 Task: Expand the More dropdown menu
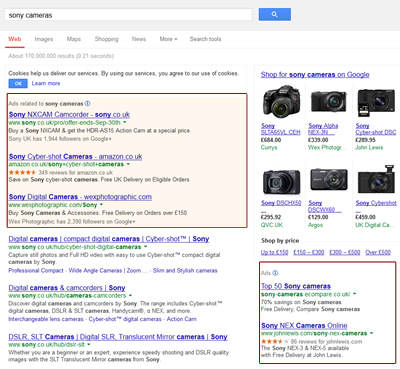[x=168, y=39]
